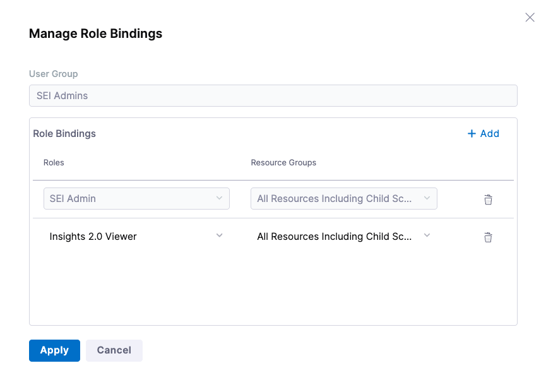Click the Roles column header
Screen dimensions: 546x392
[x=54, y=162]
